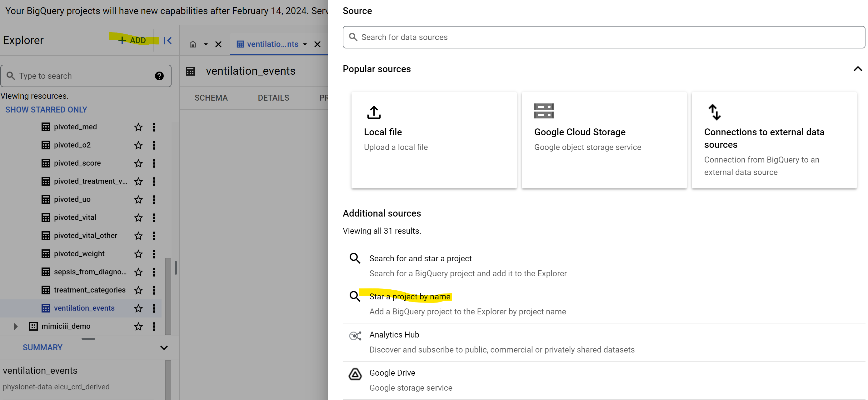Click the Search for data sources field

click(604, 37)
